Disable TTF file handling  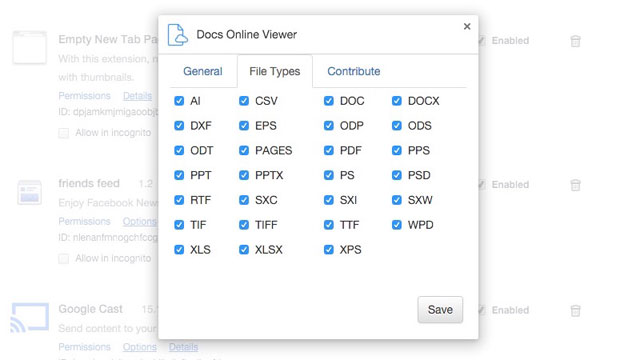[329, 225]
